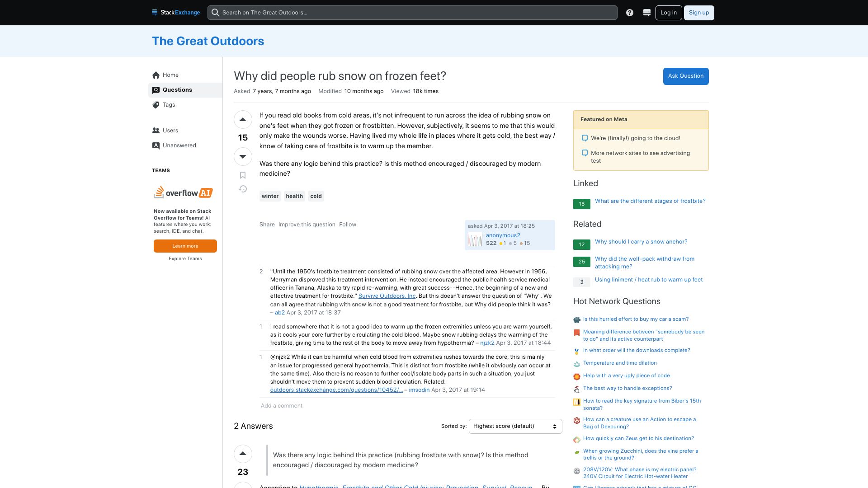
Task: Click the magnifier icon in search bar
Action: [216, 13]
